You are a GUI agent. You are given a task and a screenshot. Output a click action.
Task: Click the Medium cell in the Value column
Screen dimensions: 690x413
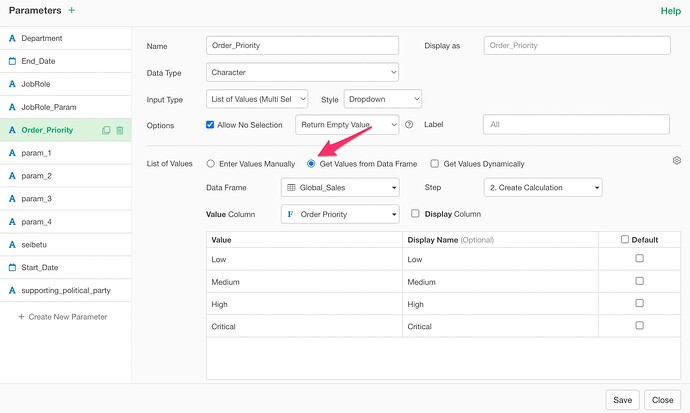(304, 281)
